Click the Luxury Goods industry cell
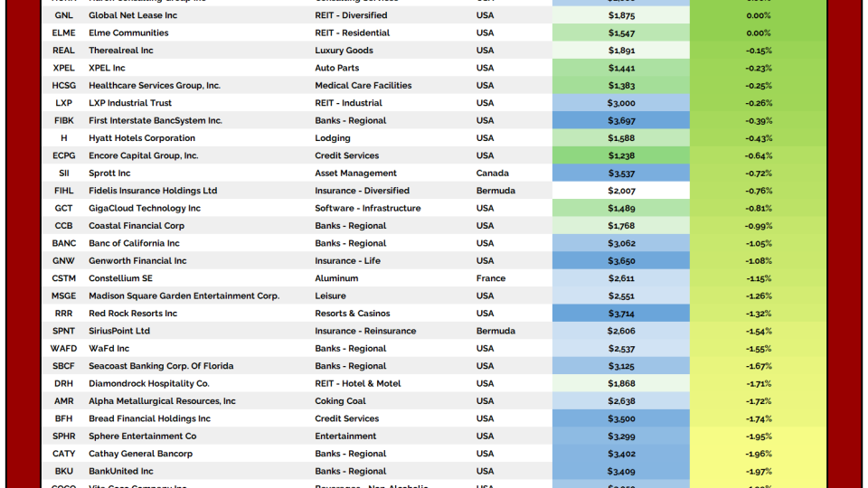The height and width of the screenshot is (488, 868). (344, 51)
